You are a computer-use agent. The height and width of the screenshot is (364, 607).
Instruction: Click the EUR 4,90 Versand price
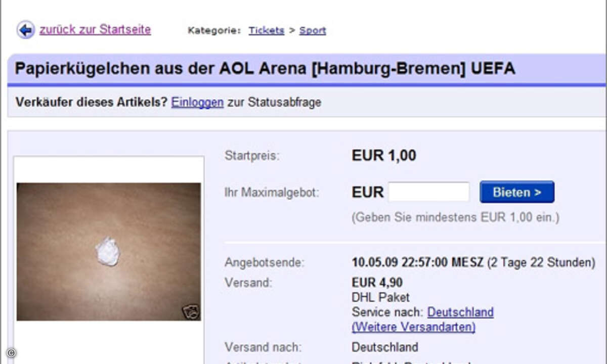coord(377,283)
